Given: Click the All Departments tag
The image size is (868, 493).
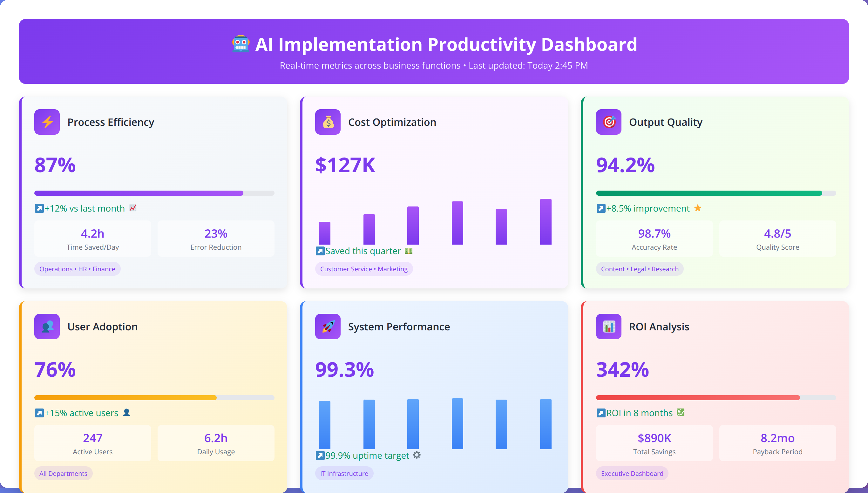Looking at the screenshot, I should (x=63, y=473).
